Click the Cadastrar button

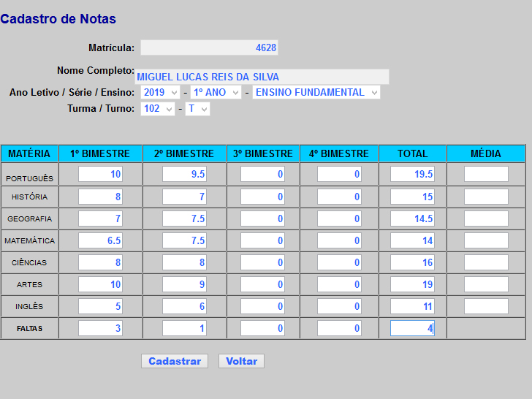click(x=175, y=361)
